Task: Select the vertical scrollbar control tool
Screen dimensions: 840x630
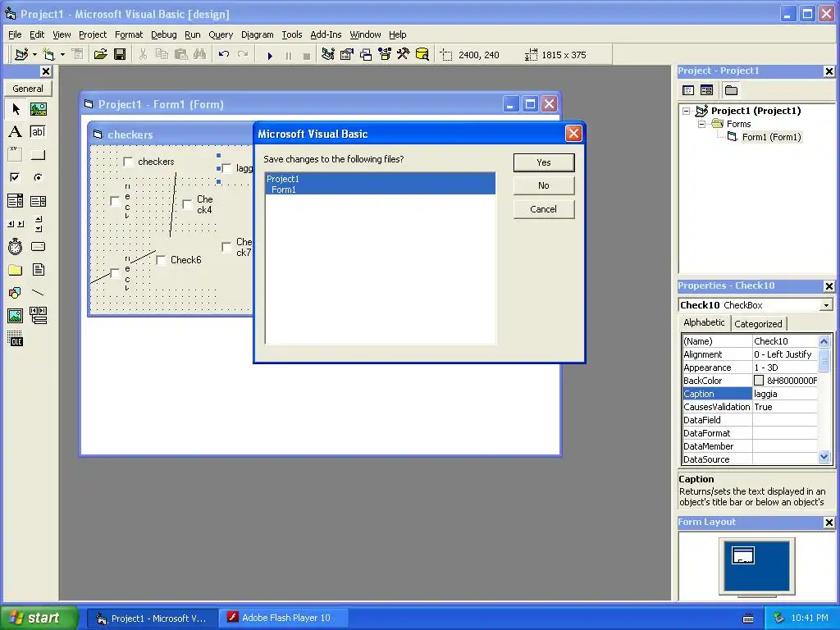Action: (x=38, y=224)
